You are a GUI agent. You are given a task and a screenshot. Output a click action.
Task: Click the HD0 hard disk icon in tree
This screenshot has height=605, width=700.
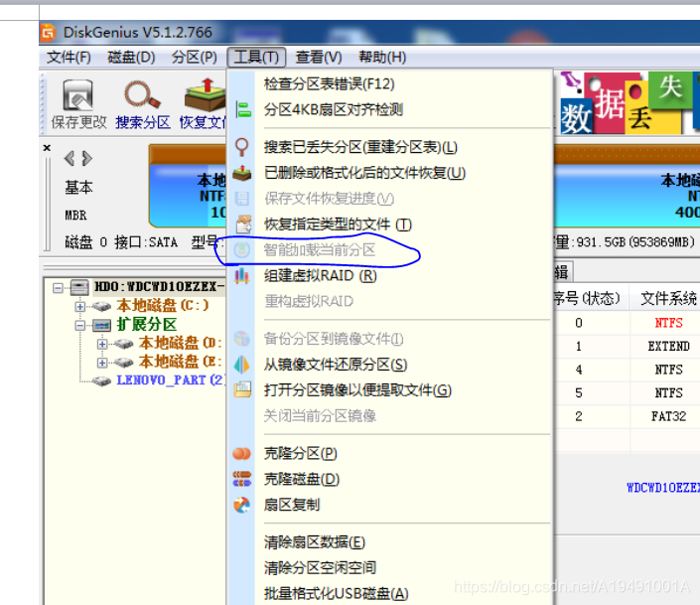79,287
